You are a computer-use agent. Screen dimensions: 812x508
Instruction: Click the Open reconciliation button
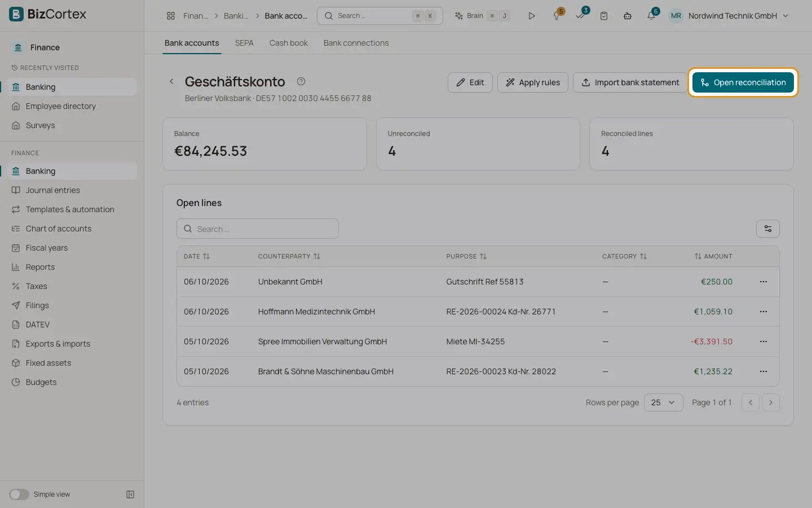pos(743,82)
